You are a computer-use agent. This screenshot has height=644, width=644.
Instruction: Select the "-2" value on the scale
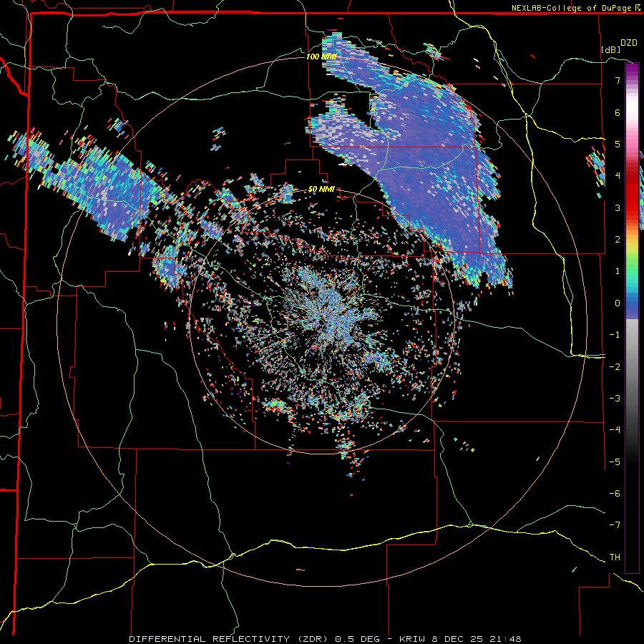[615, 367]
